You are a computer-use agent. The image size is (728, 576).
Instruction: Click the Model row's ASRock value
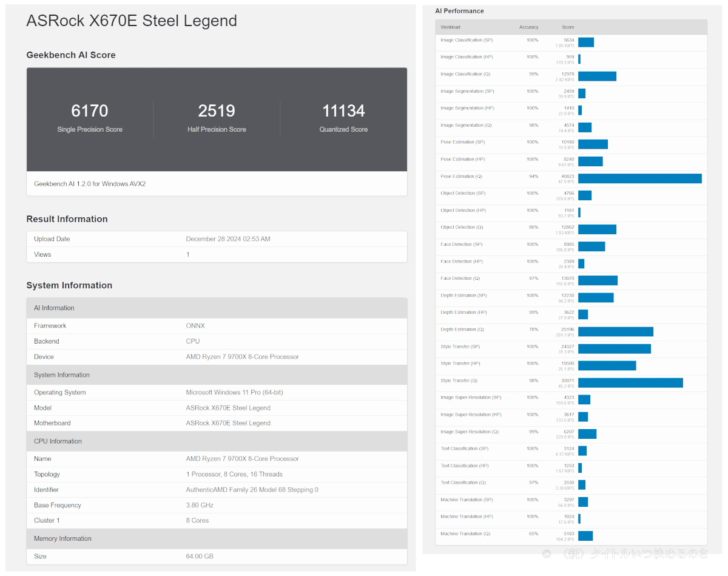pyautogui.click(x=228, y=408)
